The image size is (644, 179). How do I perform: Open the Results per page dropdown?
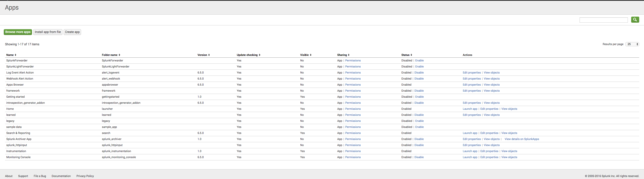coord(632,44)
